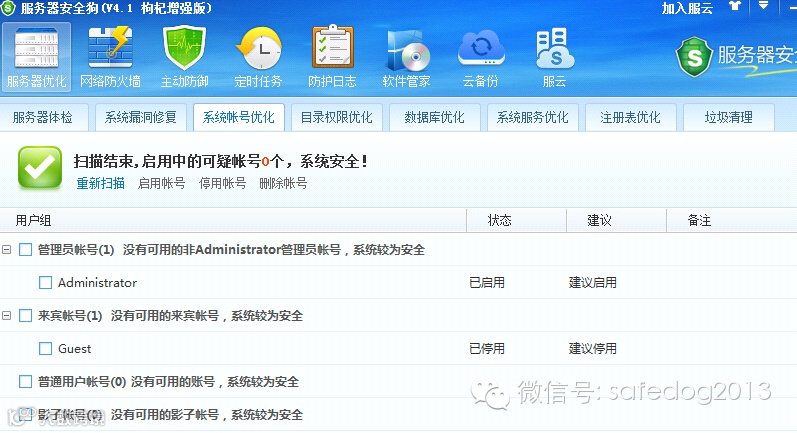Click the 重新扫描 rescan link
This screenshot has height=433, width=797.
pyautogui.click(x=101, y=183)
